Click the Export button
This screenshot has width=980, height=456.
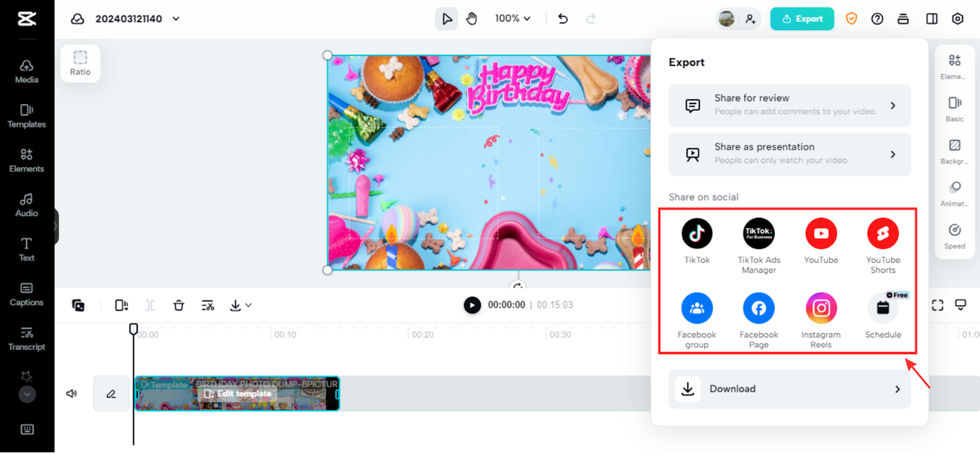[802, 19]
